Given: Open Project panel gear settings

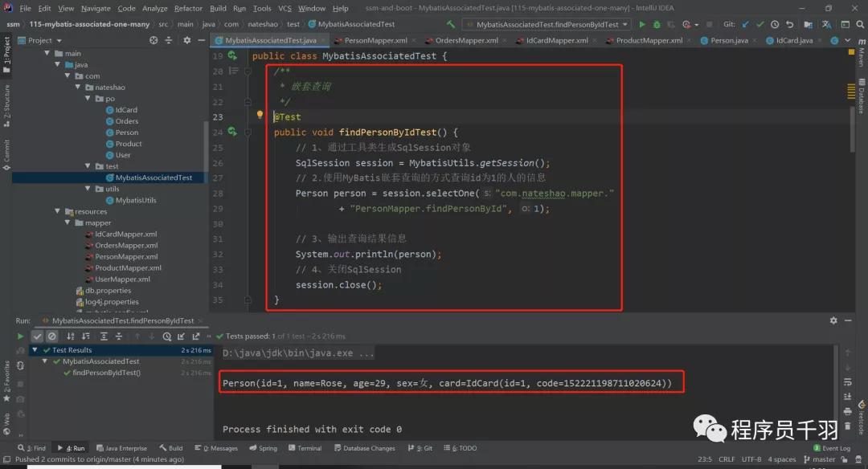Looking at the screenshot, I should click(187, 40).
